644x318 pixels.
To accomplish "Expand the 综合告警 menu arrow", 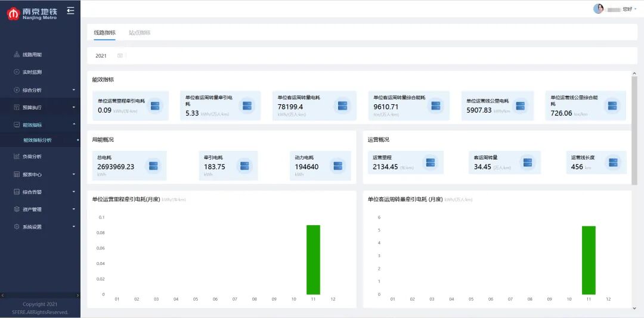I will point(74,192).
